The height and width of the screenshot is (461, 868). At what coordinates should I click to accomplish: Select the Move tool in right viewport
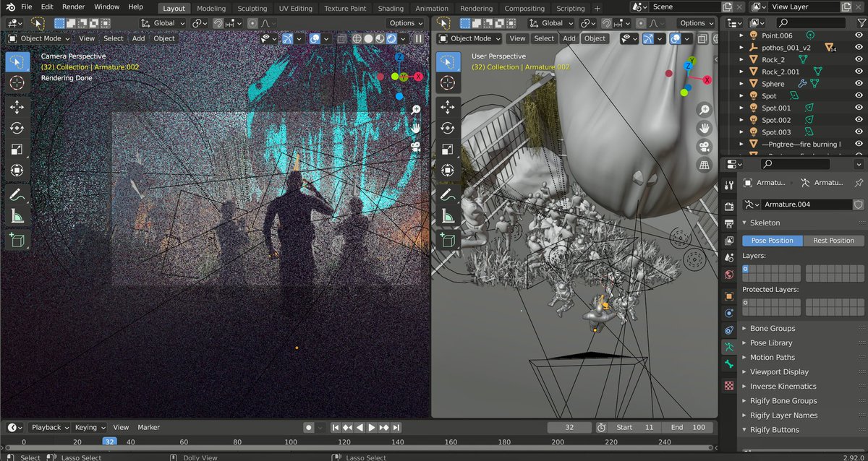click(x=447, y=107)
